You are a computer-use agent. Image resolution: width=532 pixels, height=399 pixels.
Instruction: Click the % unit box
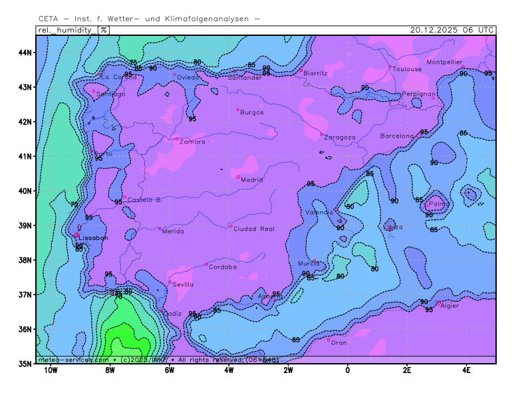pyautogui.click(x=104, y=30)
